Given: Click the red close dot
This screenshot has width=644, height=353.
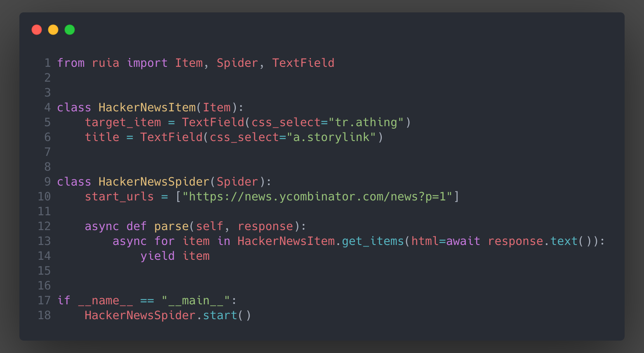Looking at the screenshot, I should [x=37, y=30].
